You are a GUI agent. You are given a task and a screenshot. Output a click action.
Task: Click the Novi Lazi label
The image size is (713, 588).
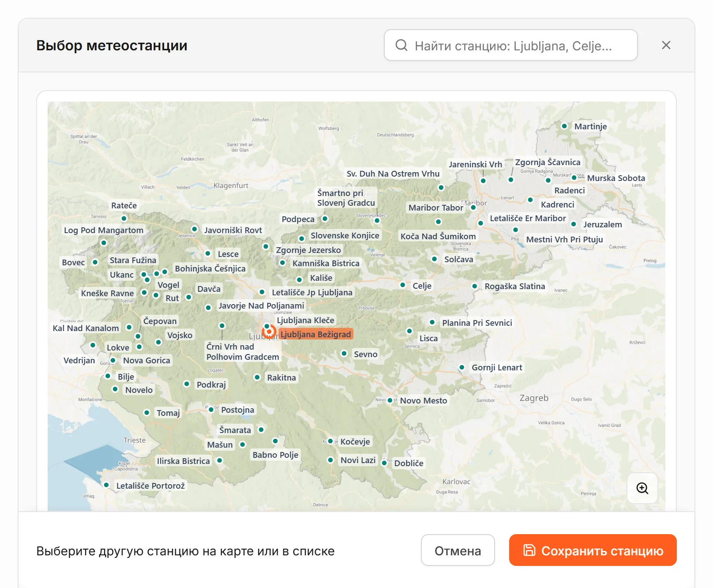pyautogui.click(x=358, y=460)
